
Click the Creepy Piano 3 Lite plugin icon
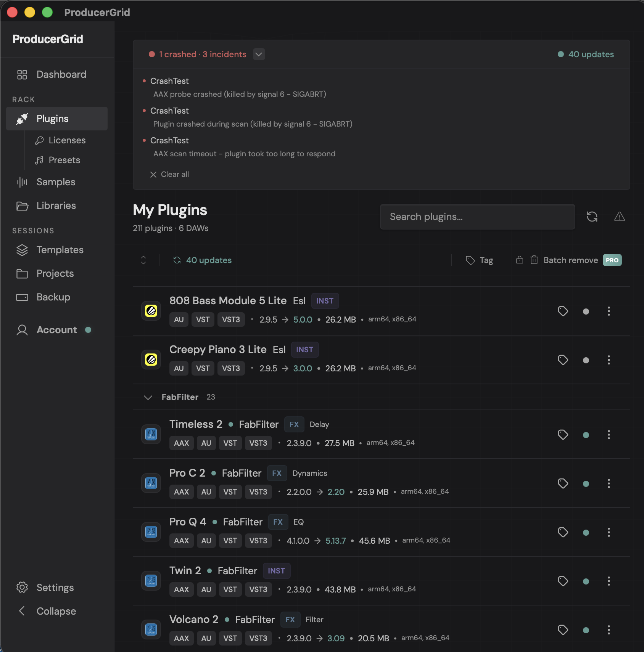pos(151,360)
